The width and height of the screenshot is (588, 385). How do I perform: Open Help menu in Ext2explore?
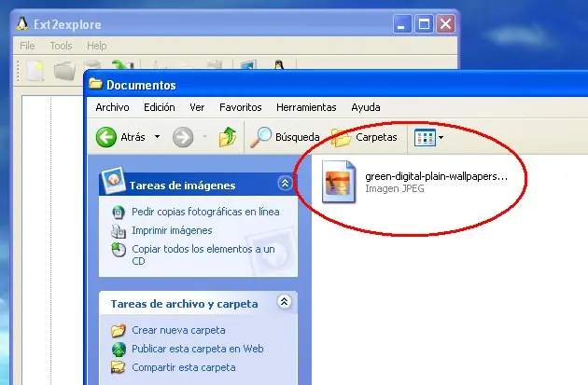(x=97, y=46)
